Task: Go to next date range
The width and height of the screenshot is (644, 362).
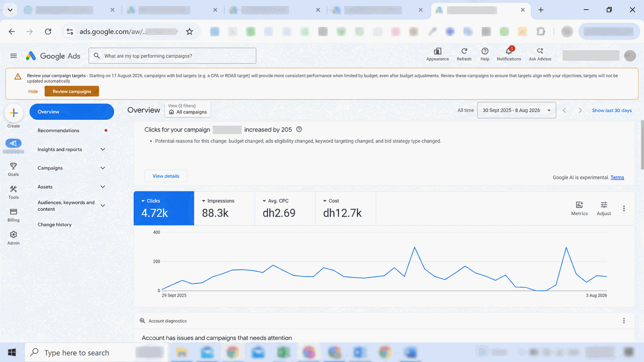Action: (580, 110)
